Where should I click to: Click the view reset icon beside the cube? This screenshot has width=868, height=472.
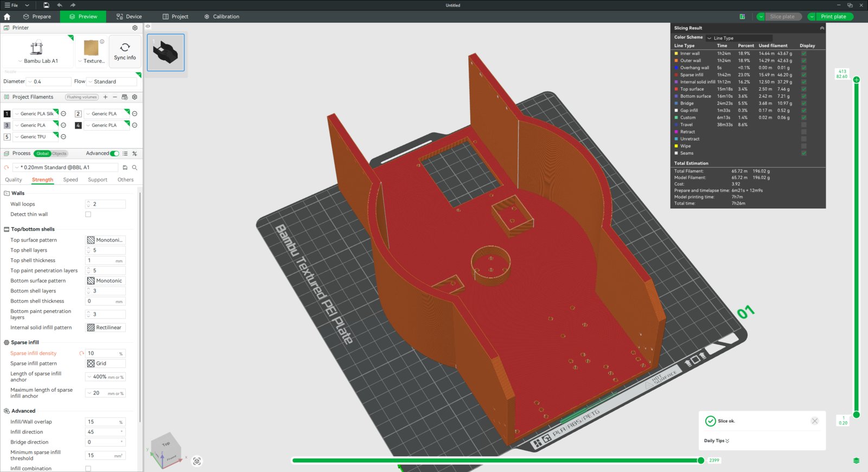[197, 461]
